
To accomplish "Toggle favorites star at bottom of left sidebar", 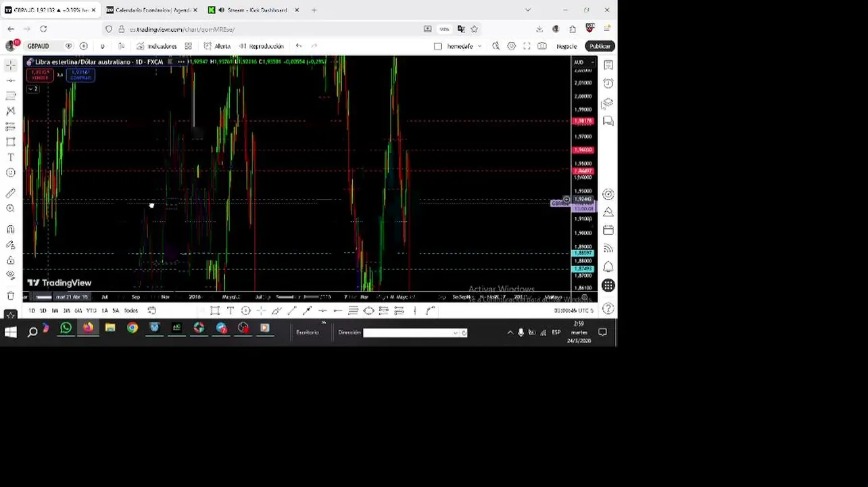I will click(11, 315).
